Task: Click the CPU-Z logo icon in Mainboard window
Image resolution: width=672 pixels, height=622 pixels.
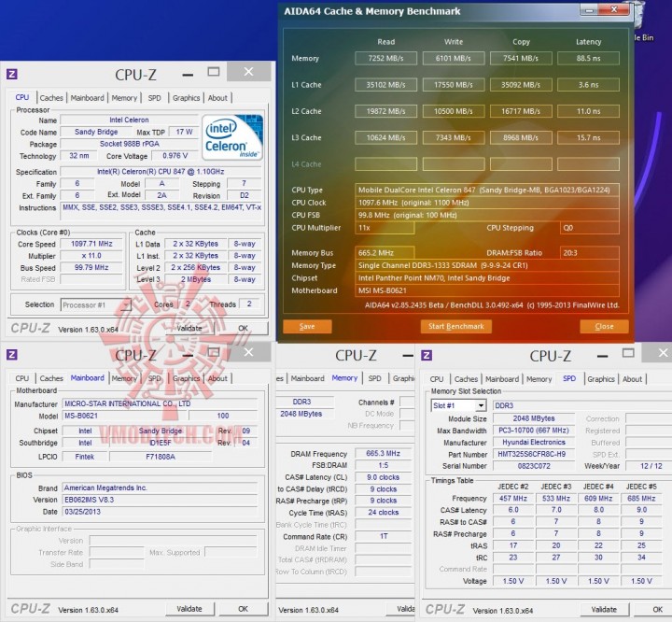Action: pos(12,355)
